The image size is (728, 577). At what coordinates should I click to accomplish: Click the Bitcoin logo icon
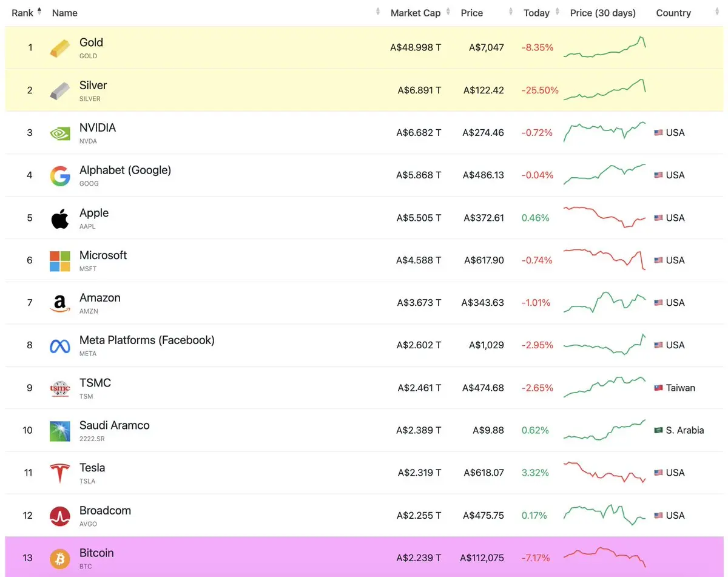pos(59,558)
